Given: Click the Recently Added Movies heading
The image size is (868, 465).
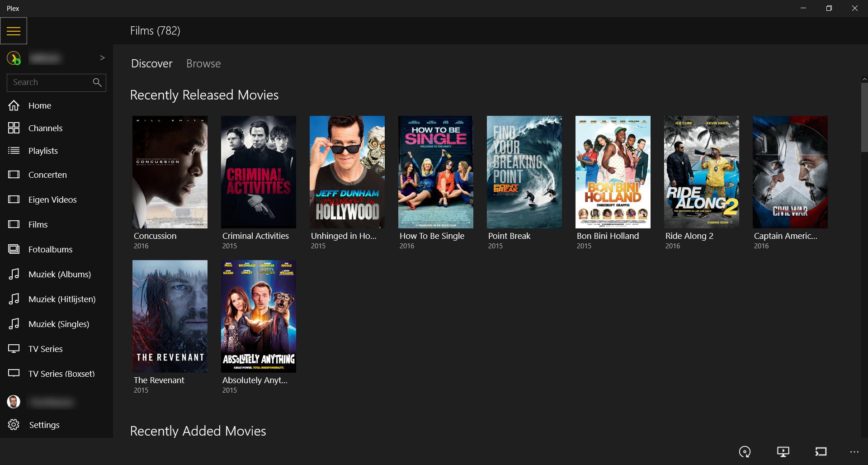Looking at the screenshot, I should pos(198,431).
